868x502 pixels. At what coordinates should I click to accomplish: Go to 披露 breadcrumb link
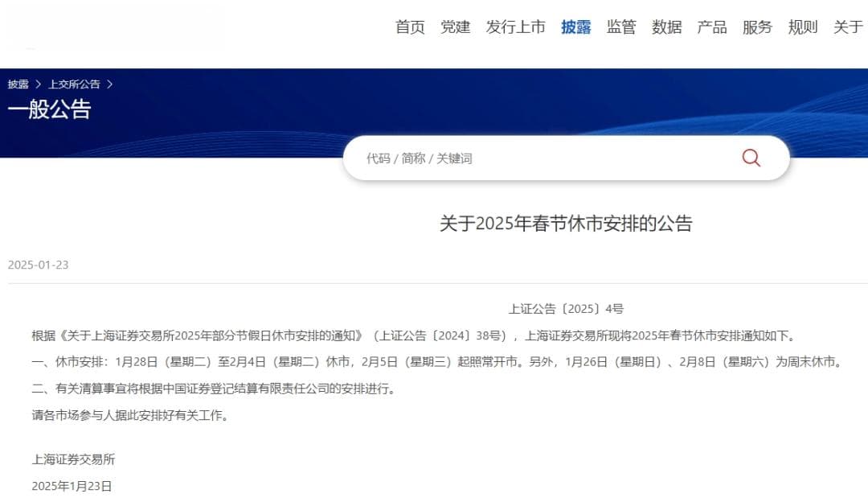[18, 84]
